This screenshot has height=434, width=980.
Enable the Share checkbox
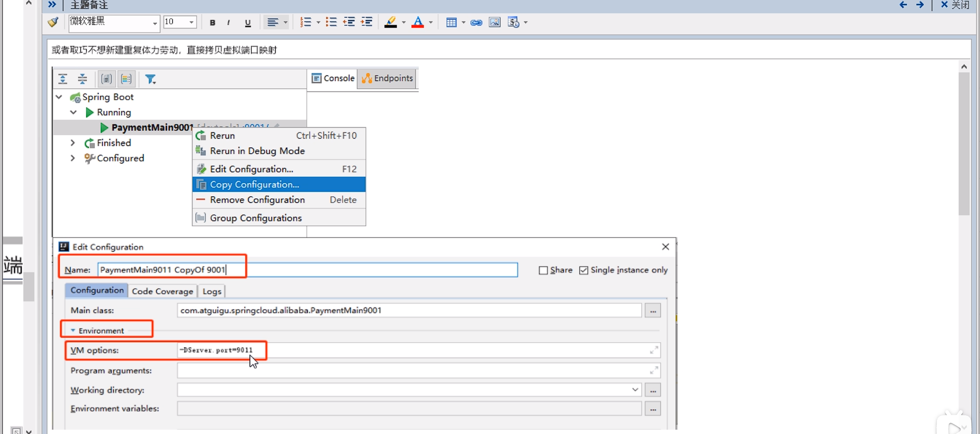[x=543, y=270]
